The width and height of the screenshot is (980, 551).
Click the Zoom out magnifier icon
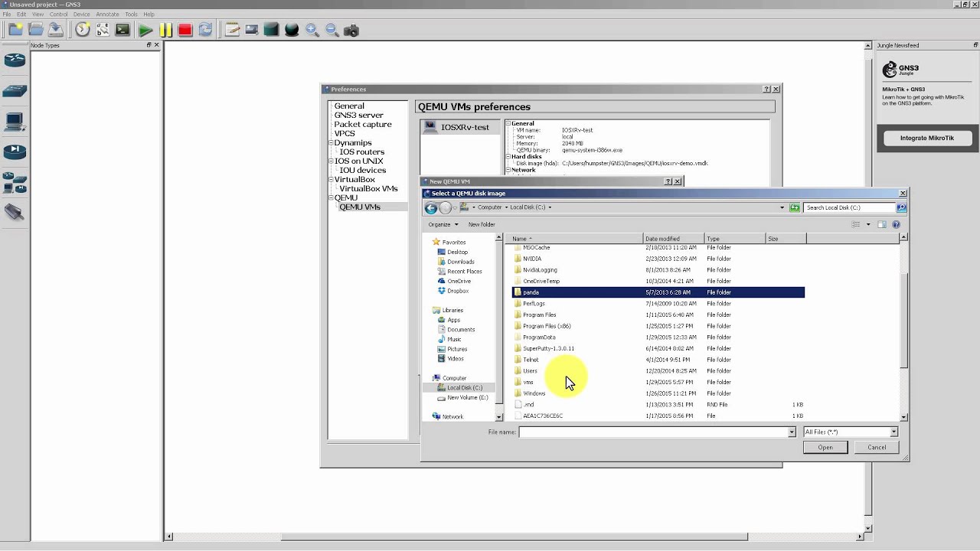[332, 30]
